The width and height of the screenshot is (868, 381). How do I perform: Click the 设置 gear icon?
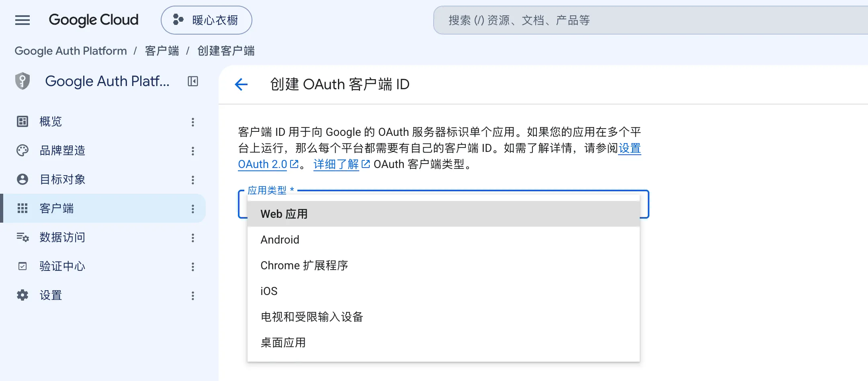tap(23, 295)
